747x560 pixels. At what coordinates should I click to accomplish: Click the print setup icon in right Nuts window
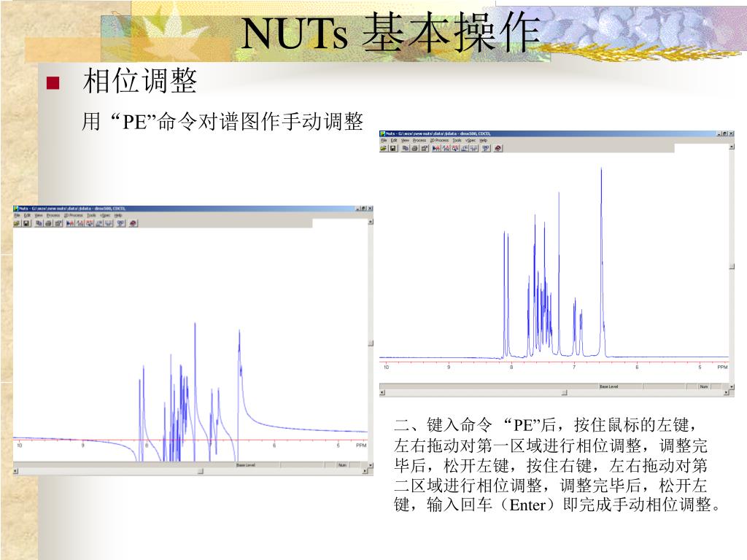425,148
